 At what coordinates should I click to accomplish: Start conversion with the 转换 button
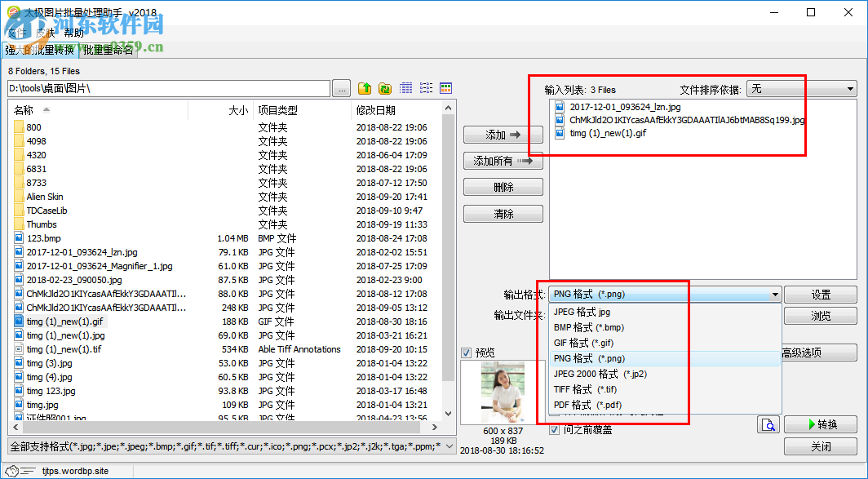(x=821, y=424)
